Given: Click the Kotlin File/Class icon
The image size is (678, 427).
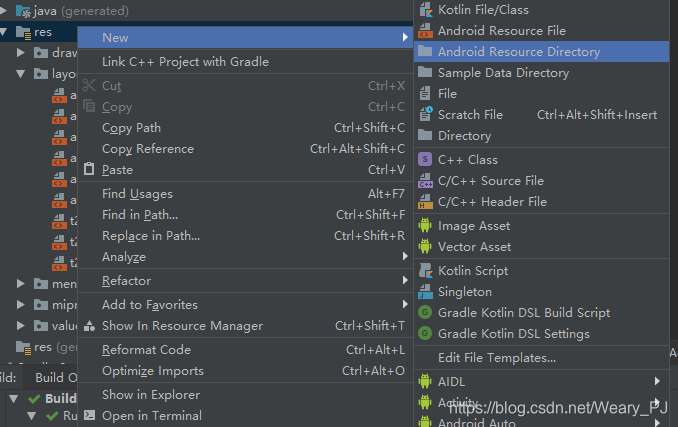Looking at the screenshot, I should pyautogui.click(x=425, y=10).
